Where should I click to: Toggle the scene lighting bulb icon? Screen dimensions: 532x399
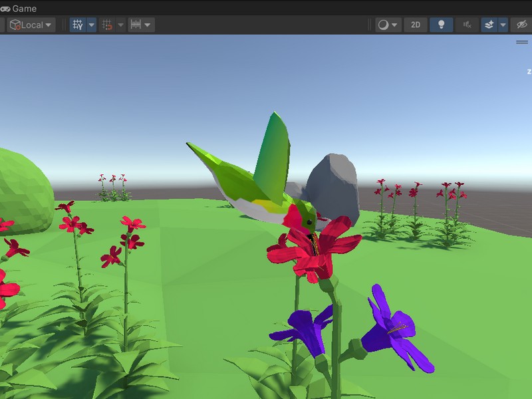(441, 24)
